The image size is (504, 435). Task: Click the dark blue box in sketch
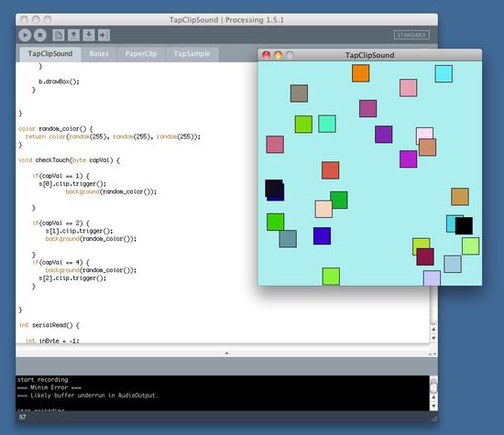pyautogui.click(x=322, y=236)
